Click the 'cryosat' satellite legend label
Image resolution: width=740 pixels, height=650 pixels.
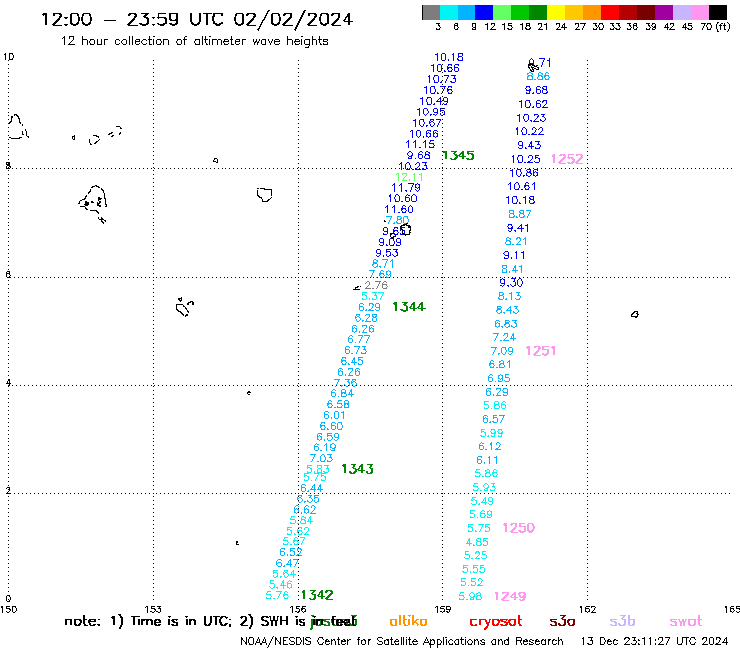pos(496,622)
